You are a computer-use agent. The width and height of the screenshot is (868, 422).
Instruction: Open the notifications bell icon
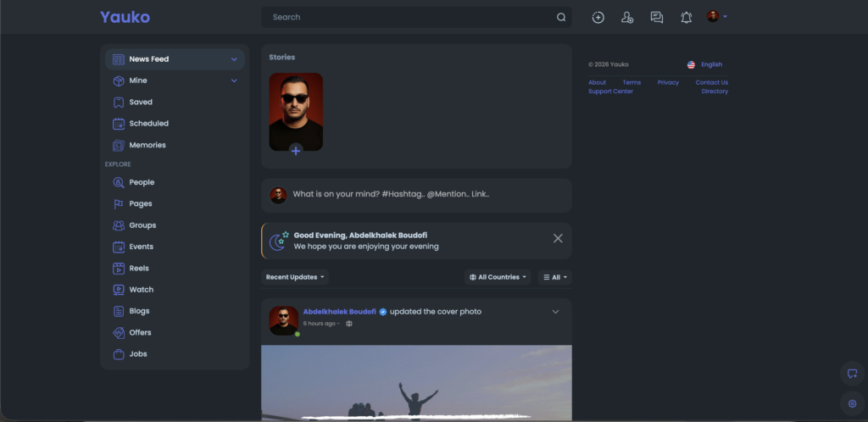(x=687, y=17)
